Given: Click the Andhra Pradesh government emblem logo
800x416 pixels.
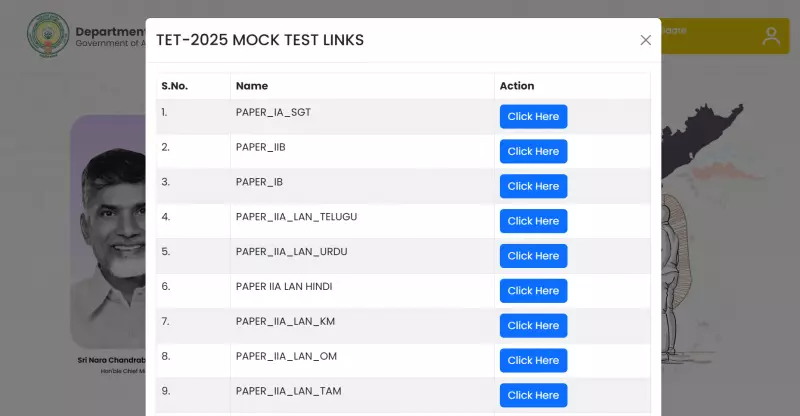Looking at the screenshot, I should click(x=48, y=35).
